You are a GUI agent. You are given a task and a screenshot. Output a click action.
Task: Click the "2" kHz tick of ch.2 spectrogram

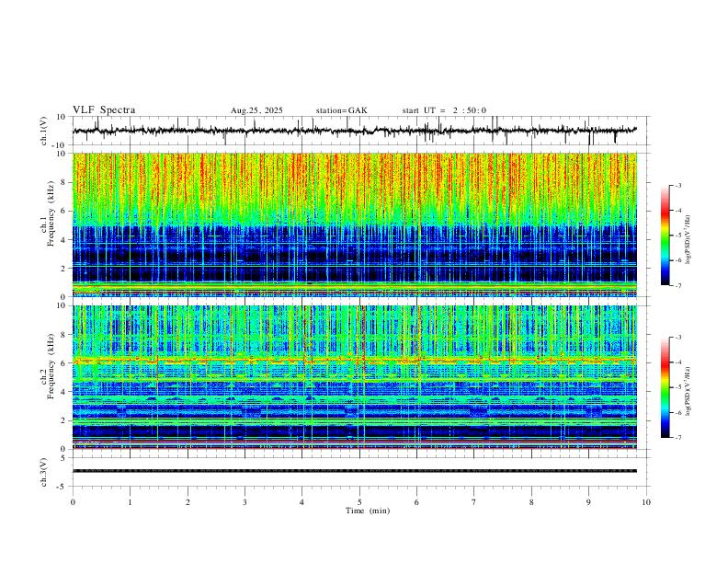point(63,420)
